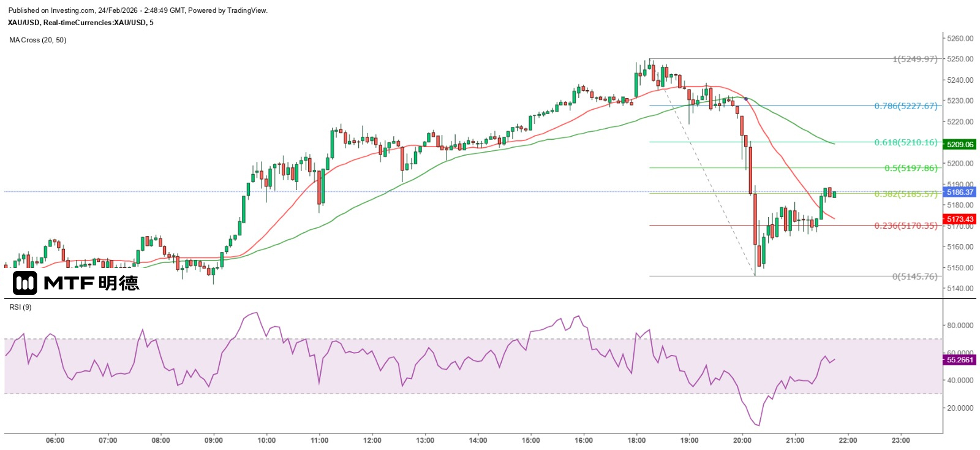The image size is (980, 450).
Task: Click the 5260.00 label on price axis
Action: point(960,39)
